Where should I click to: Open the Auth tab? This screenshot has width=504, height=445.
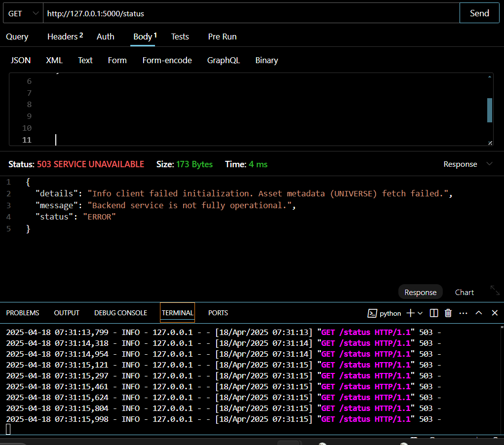tap(106, 37)
